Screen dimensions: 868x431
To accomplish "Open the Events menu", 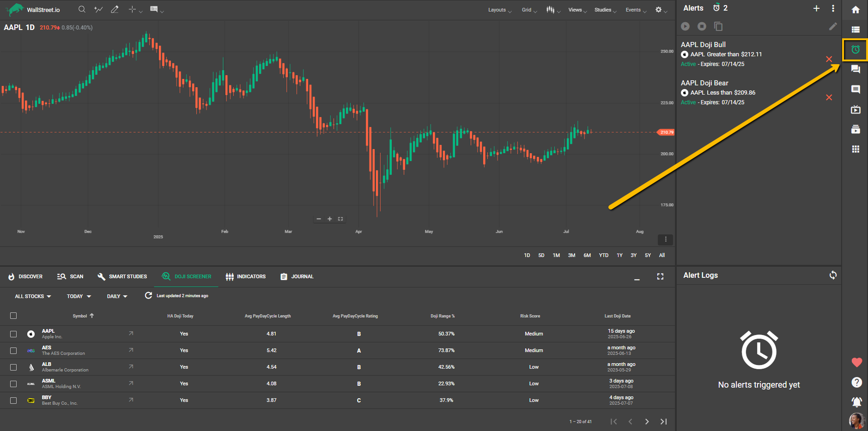I will tap(636, 10).
